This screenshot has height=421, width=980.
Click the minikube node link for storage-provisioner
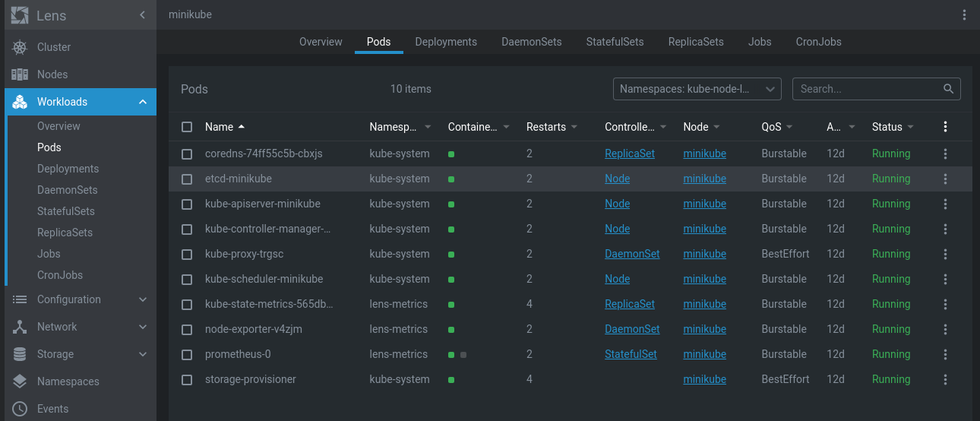(704, 379)
